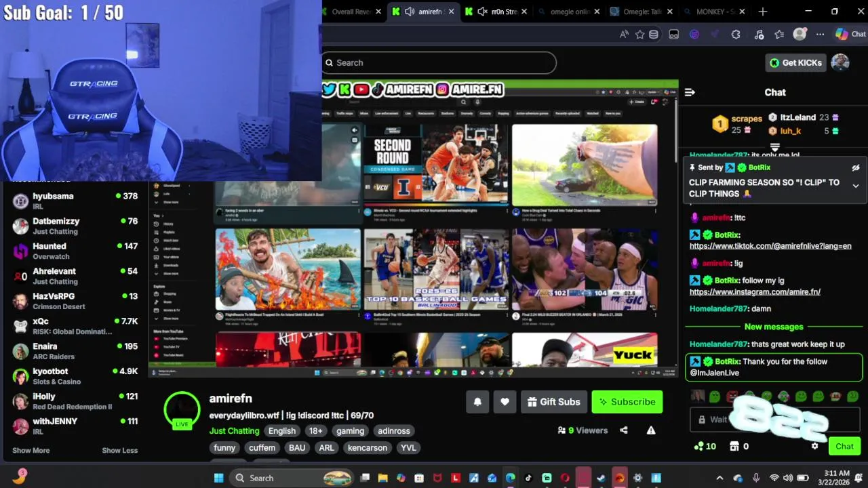The image size is (868, 488).
Task: Open user profile avatar on Kick
Action: (840, 62)
